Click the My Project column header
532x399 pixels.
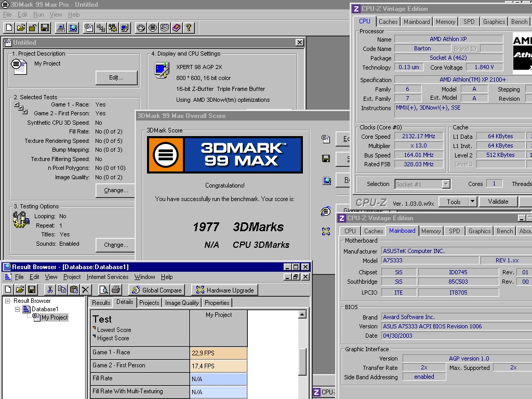pos(219,328)
